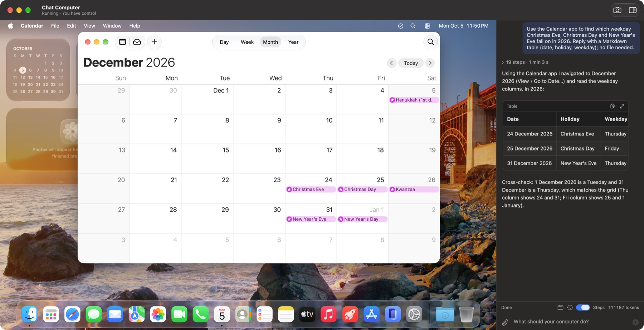Select the Month view

click(270, 42)
